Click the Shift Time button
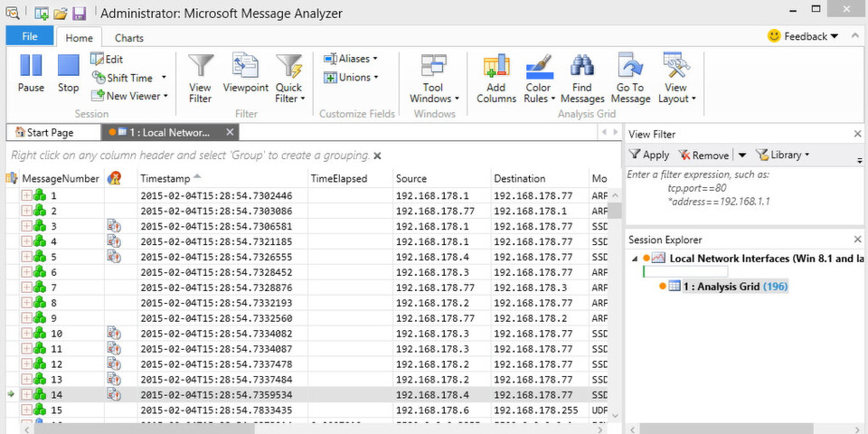The height and width of the screenshot is (434, 868). (x=124, y=78)
